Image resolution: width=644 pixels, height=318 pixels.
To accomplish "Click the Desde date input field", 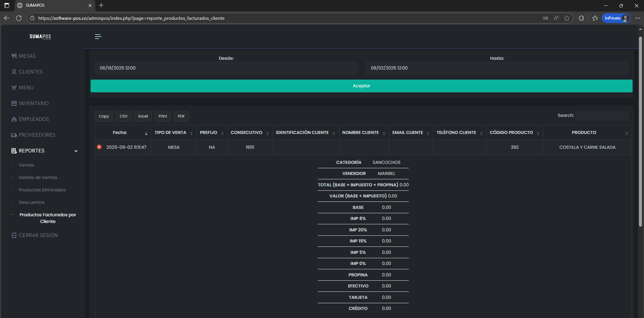I will (226, 68).
